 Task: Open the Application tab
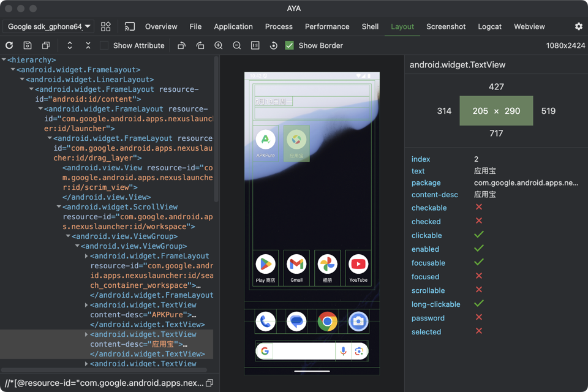click(x=233, y=26)
